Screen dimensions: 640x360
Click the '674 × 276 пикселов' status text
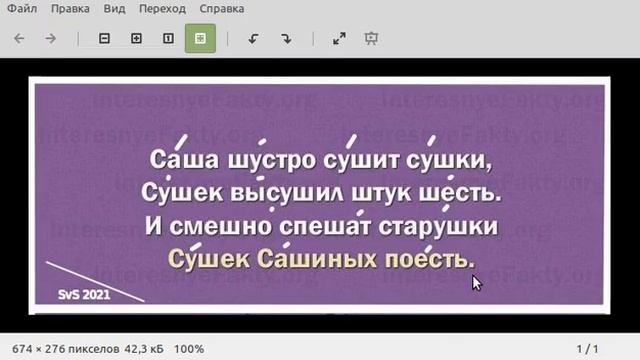(66, 349)
